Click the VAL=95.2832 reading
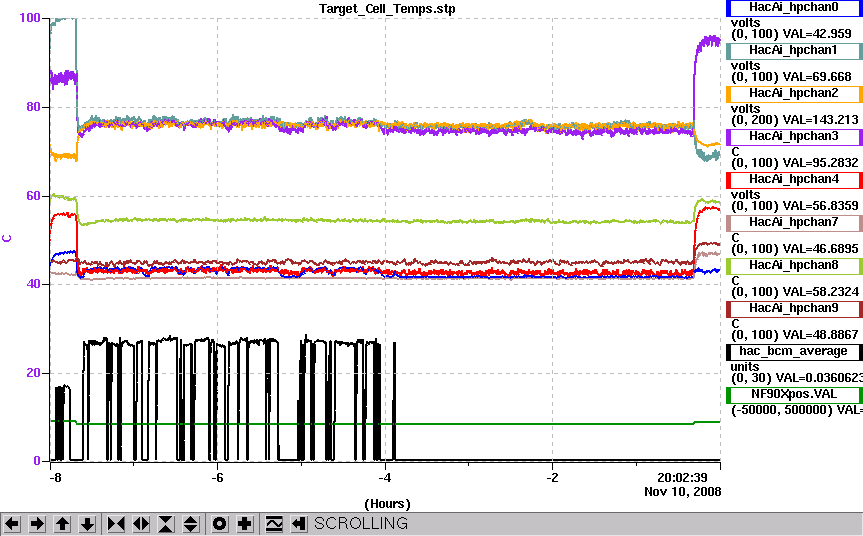Screen dimensions: 863x536 click(x=821, y=162)
